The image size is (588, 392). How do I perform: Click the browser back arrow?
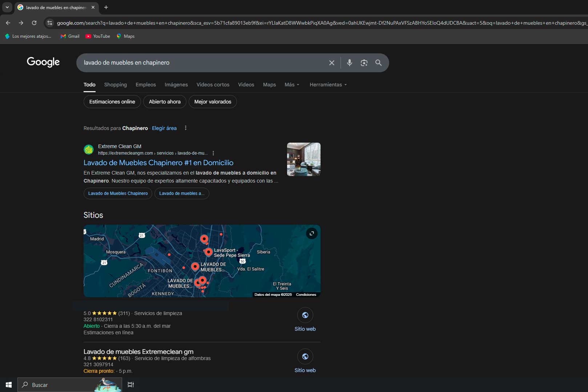8,23
